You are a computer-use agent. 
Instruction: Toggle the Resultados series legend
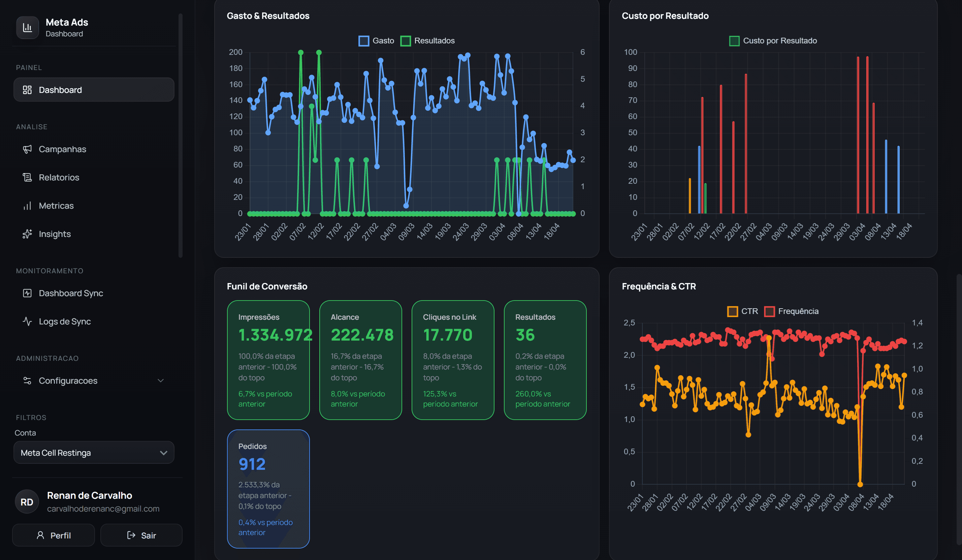(x=427, y=41)
